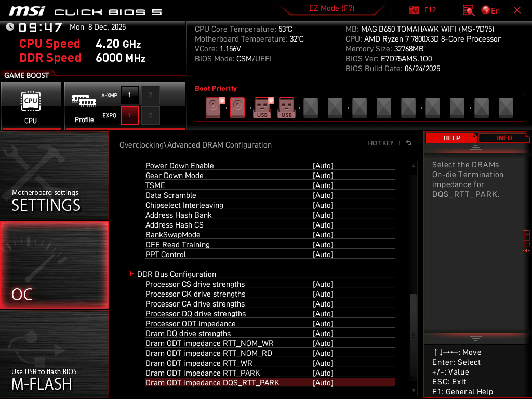Open M-FLASH to flash BIOS

coord(54,354)
